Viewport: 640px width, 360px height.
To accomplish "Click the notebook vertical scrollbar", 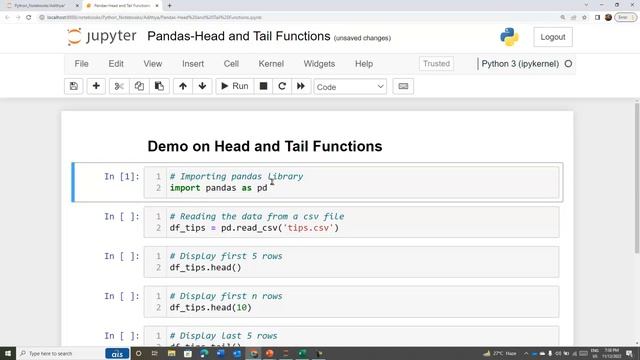I will [637, 178].
